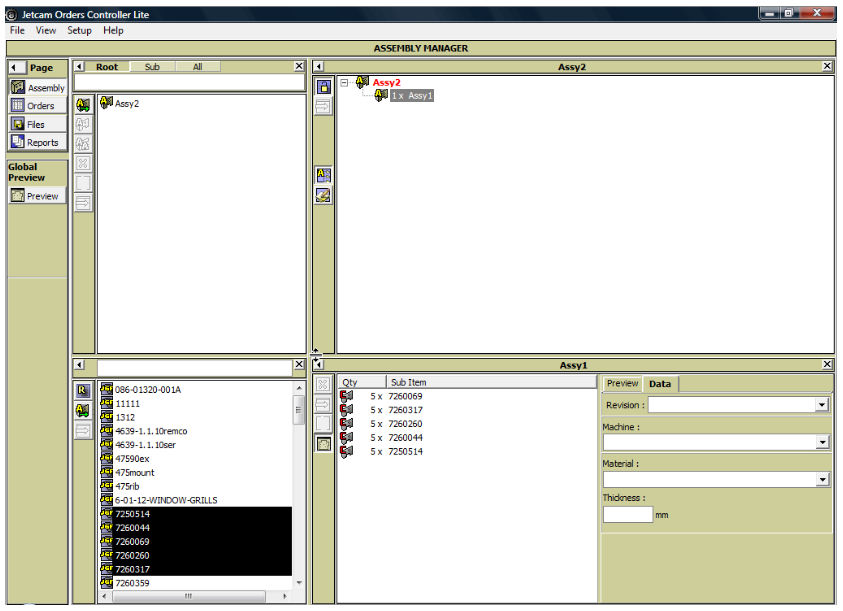This screenshot has width=843, height=611.
Task: Click inside the Thickness input field
Action: pos(625,514)
